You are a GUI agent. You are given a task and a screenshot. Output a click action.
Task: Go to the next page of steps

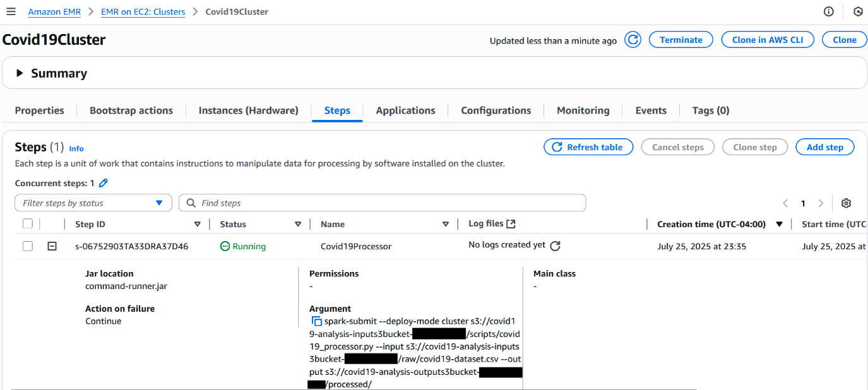click(821, 203)
